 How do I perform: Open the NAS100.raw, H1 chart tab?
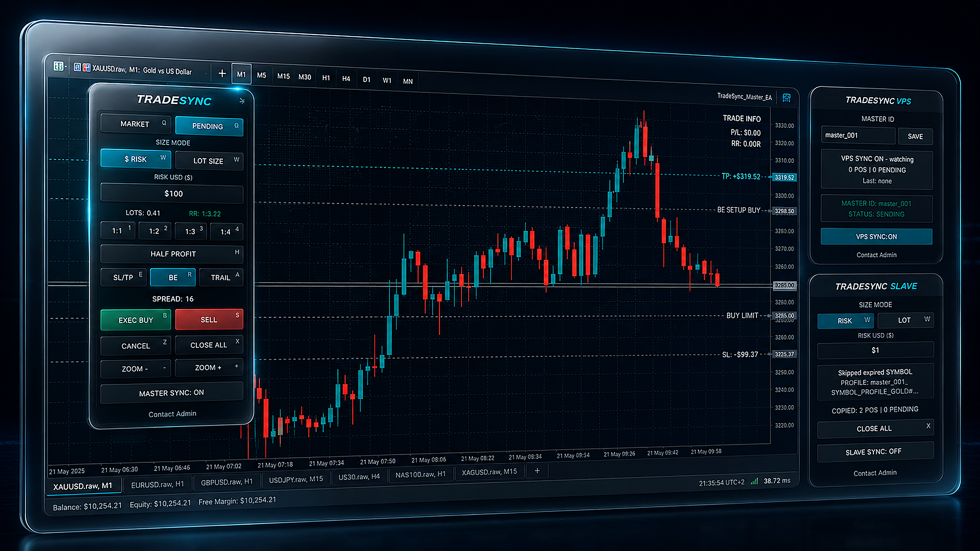point(420,474)
